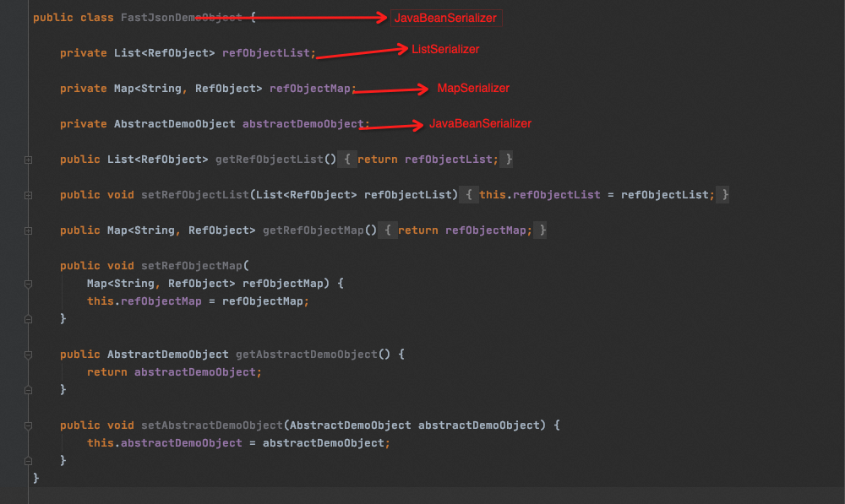Click 'class' keyword in class declaration
The width and height of the screenshot is (845, 504).
(97, 18)
